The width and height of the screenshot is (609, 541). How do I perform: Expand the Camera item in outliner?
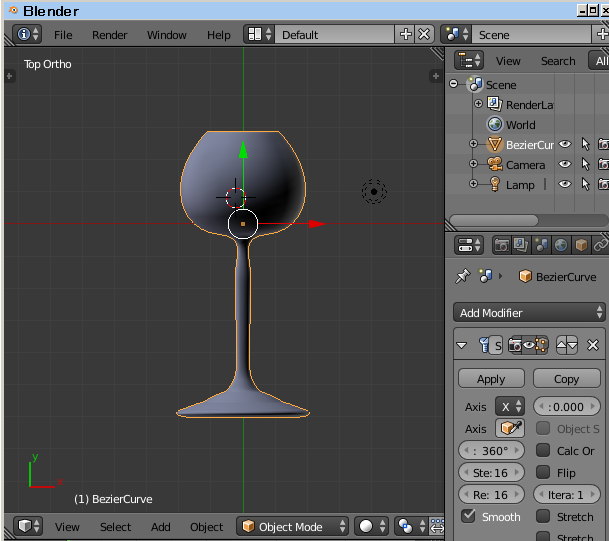pyautogui.click(x=474, y=165)
